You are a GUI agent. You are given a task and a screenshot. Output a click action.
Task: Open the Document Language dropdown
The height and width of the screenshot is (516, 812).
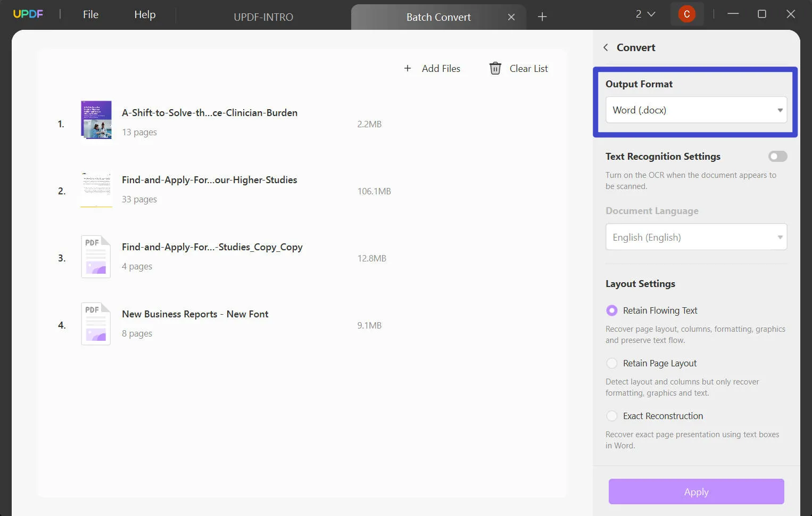[x=696, y=237]
